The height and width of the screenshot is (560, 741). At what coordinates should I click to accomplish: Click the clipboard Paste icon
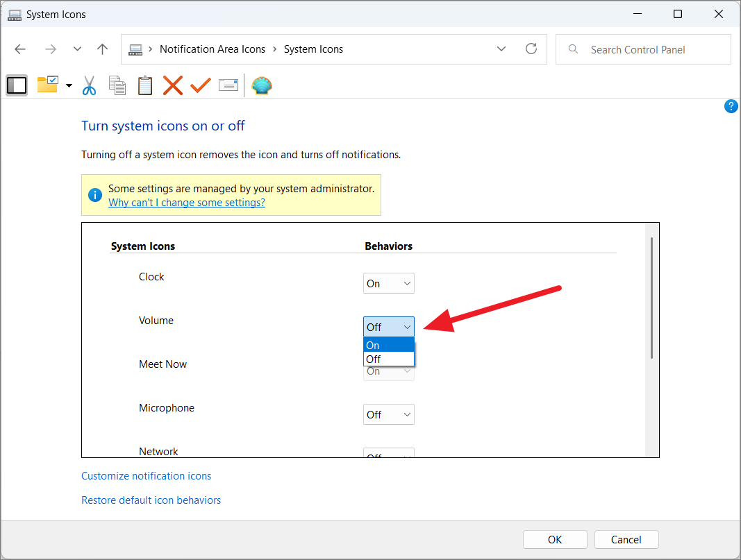click(x=144, y=85)
